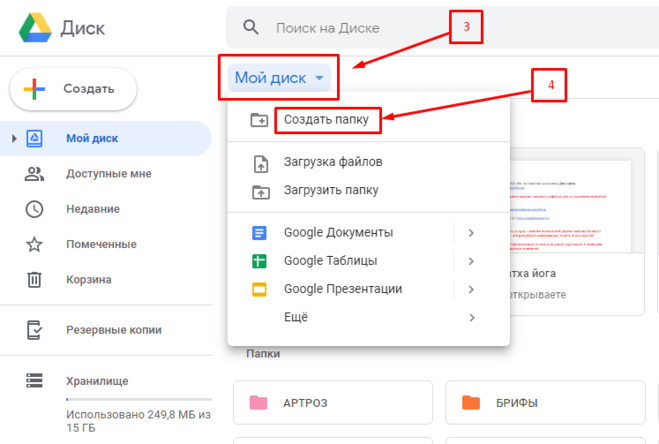Screen dimensions: 659x444
Task: Click the Поиск на Диске search field
Action: pyautogui.click(x=400, y=29)
